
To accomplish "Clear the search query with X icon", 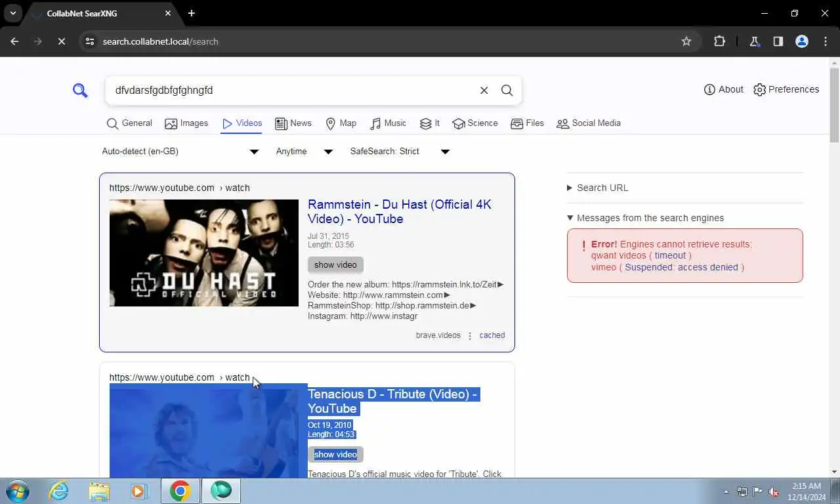I will 484,91.
